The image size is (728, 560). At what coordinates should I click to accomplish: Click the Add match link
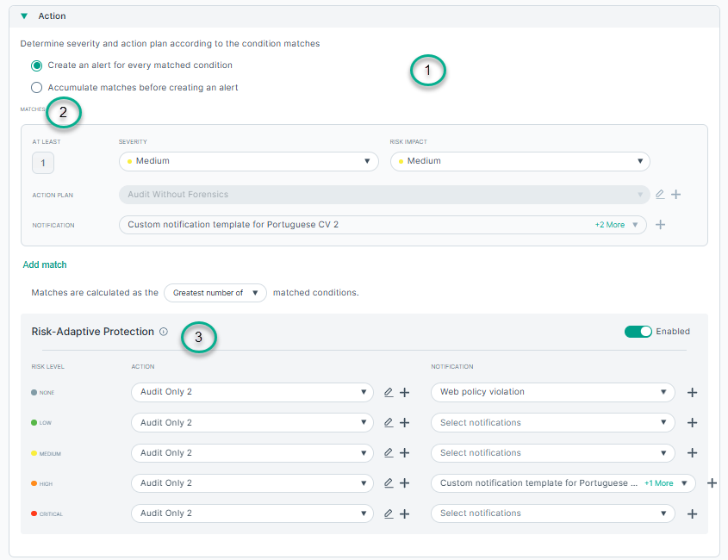[x=45, y=264]
